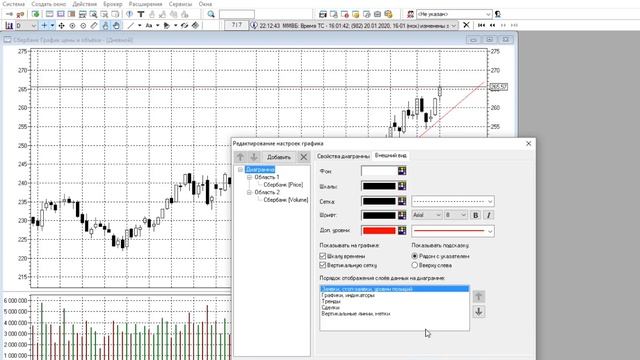This screenshot has height=360, width=640.
Task: Toggle bold font in chart settings
Action: click(x=476, y=215)
